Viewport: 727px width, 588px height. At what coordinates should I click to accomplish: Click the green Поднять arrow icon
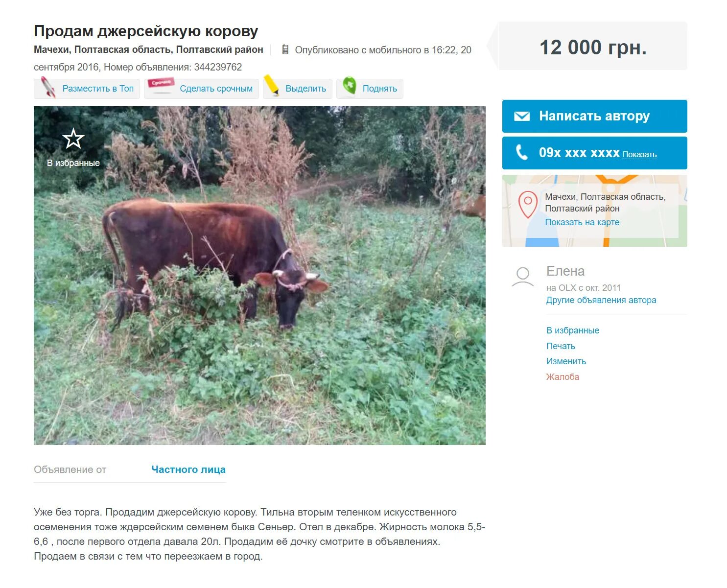click(x=349, y=86)
